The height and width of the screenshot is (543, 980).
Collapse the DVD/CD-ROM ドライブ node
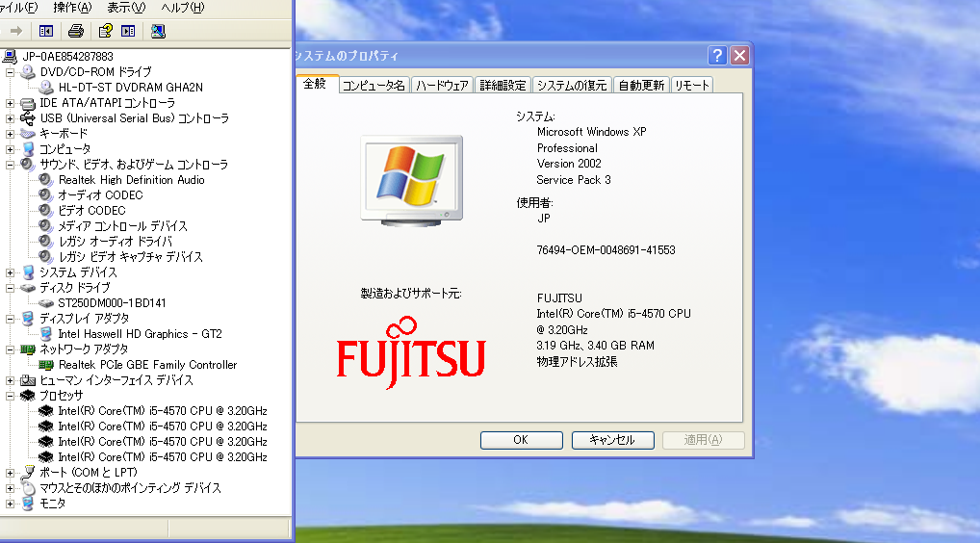coord(10,72)
